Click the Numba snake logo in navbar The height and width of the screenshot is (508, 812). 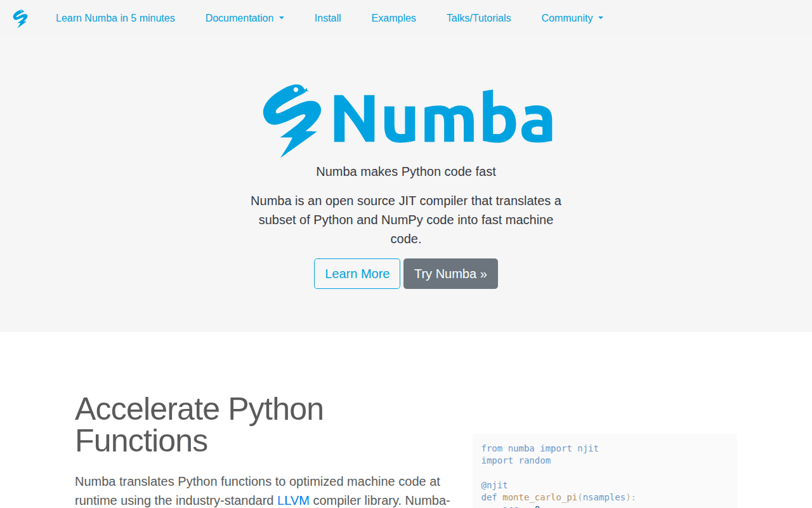(x=20, y=18)
